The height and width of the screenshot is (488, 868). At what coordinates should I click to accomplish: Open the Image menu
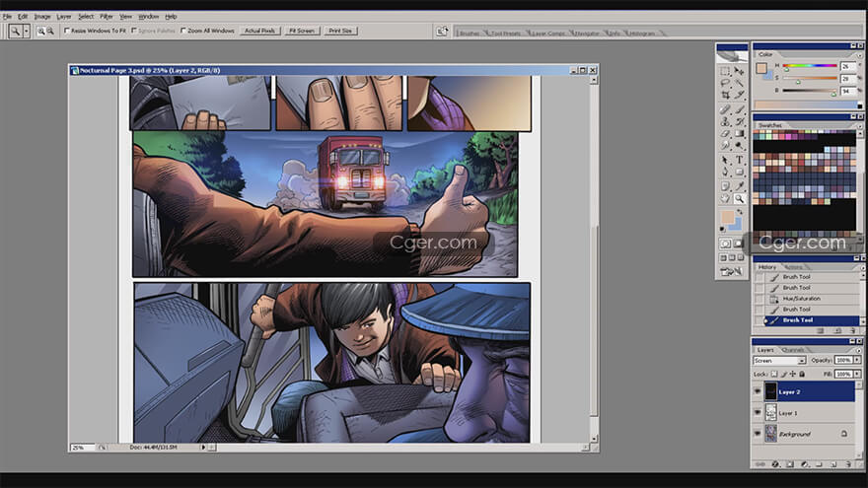pos(42,17)
